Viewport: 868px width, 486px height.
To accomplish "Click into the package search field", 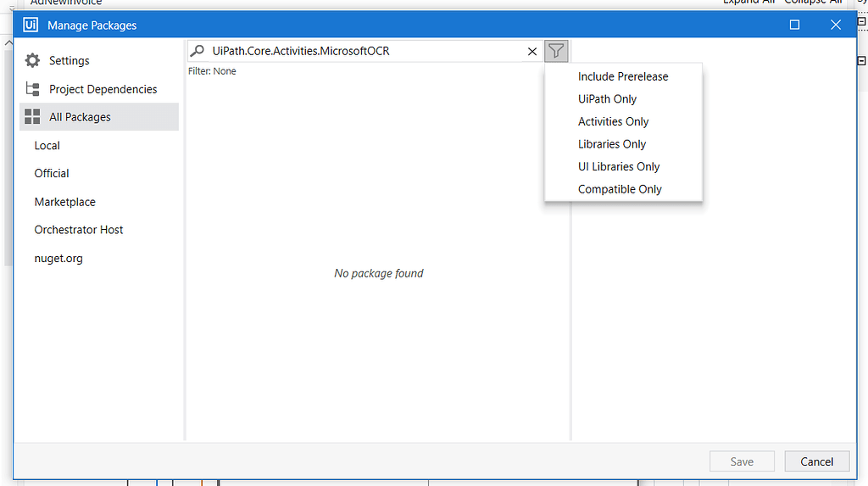I will point(365,51).
